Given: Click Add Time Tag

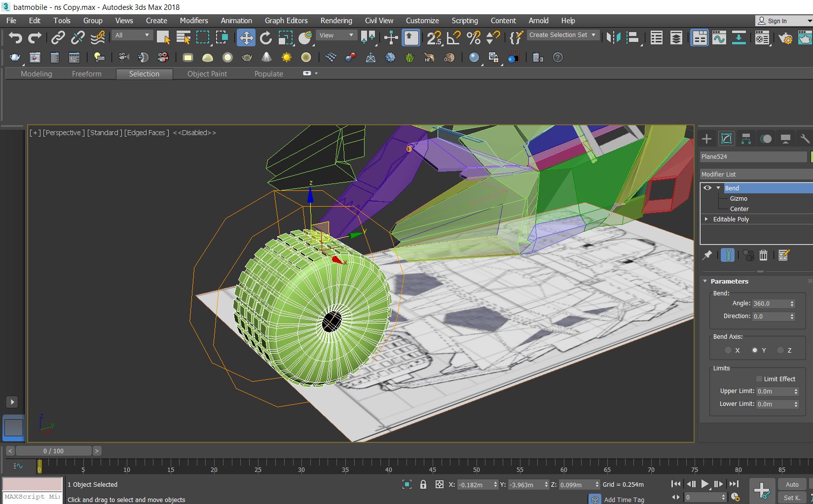Looking at the screenshot, I should click(x=624, y=500).
